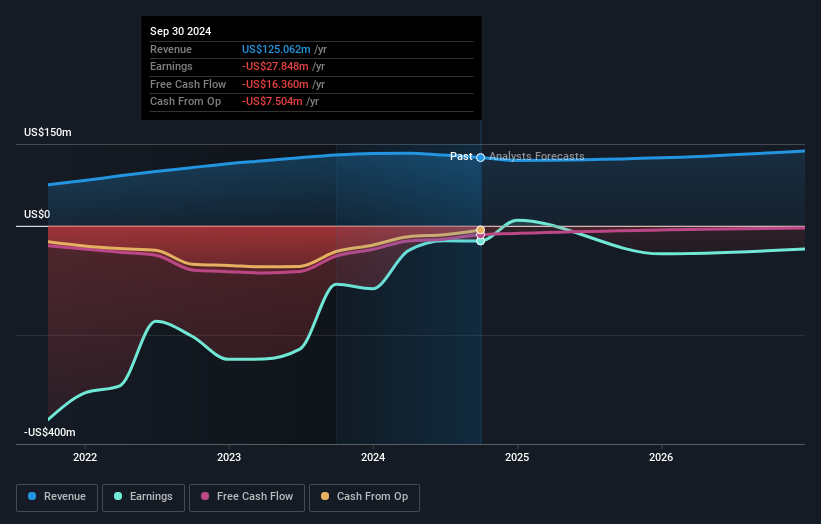Toggle the Earnings legend button
821x524 pixels.
[x=143, y=497]
